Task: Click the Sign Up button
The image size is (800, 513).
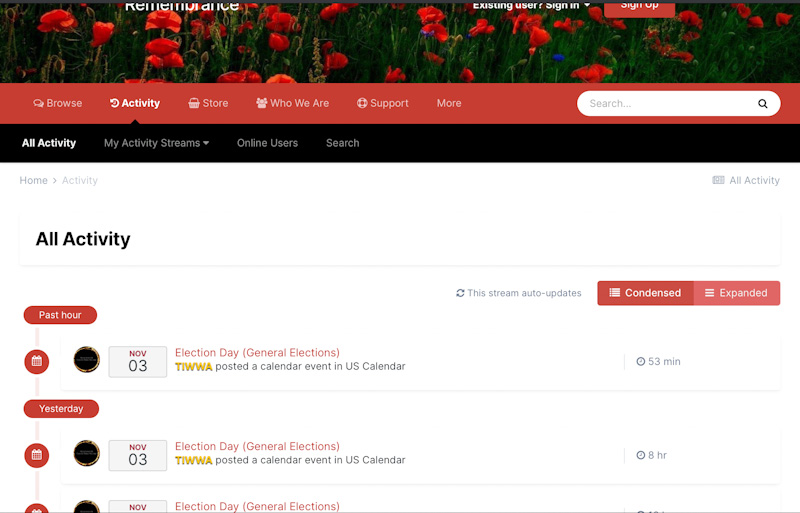Action: (639, 7)
